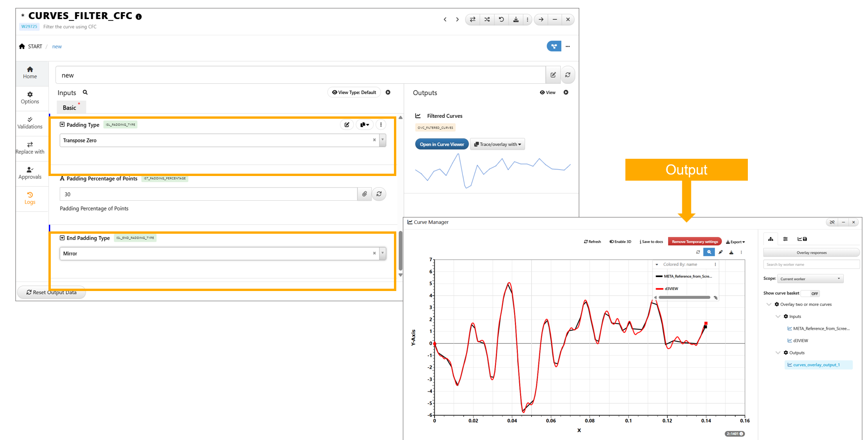Switch to the sliders settings tab
Screen dimensions: 868x440
pos(785,239)
